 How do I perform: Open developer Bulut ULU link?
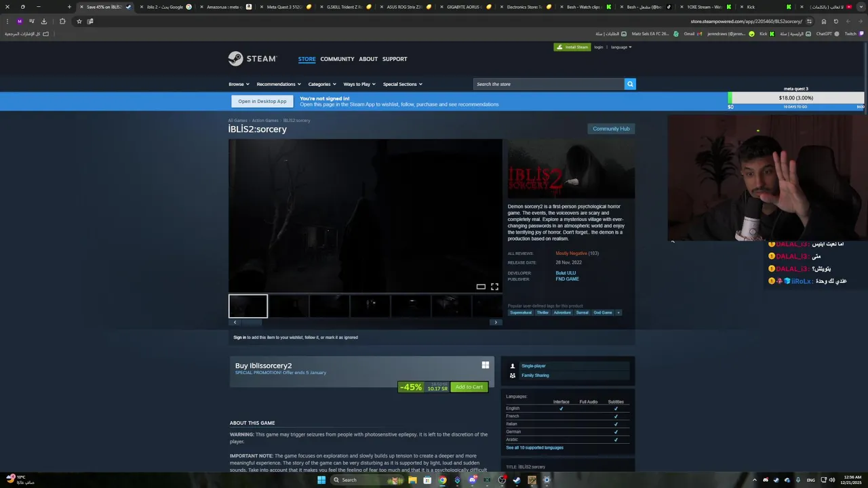pos(566,273)
